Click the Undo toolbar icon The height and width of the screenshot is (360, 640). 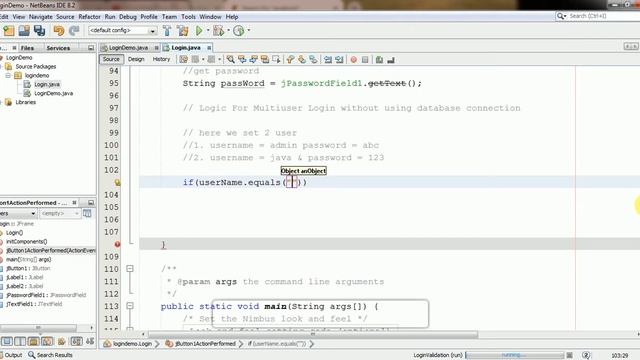[x=59, y=31]
